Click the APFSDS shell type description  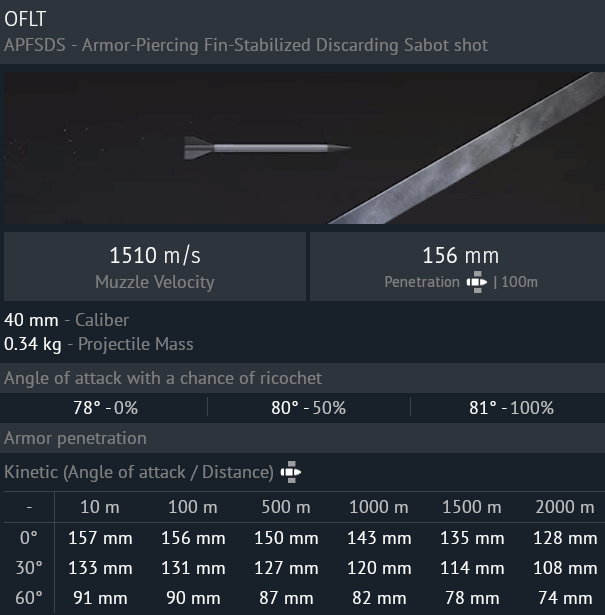[x=246, y=45]
